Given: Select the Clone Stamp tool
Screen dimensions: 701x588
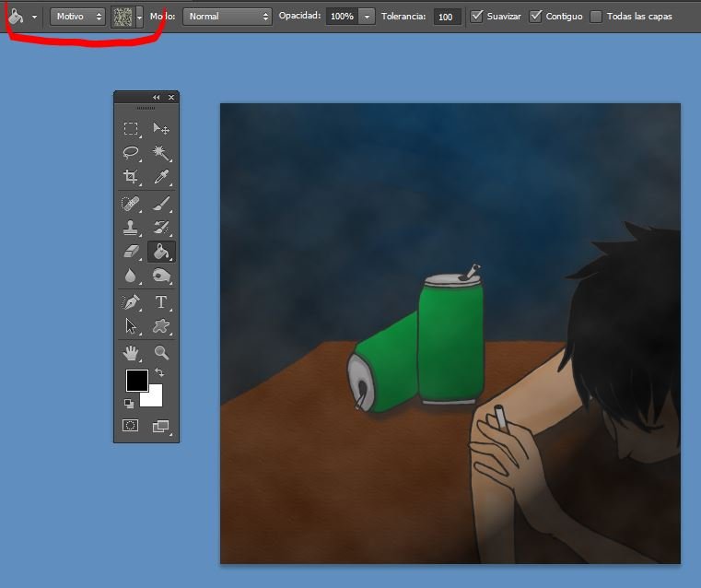Looking at the screenshot, I should pyautogui.click(x=131, y=227).
